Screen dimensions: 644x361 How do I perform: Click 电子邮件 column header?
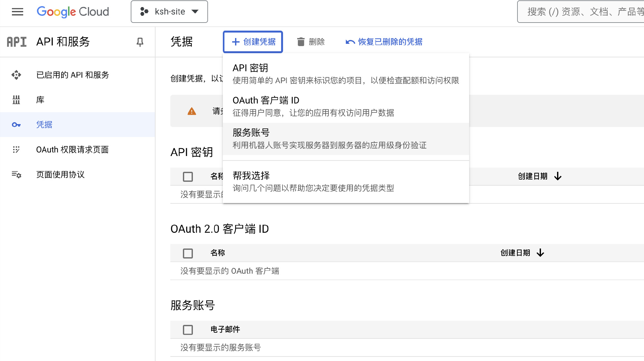(x=225, y=329)
